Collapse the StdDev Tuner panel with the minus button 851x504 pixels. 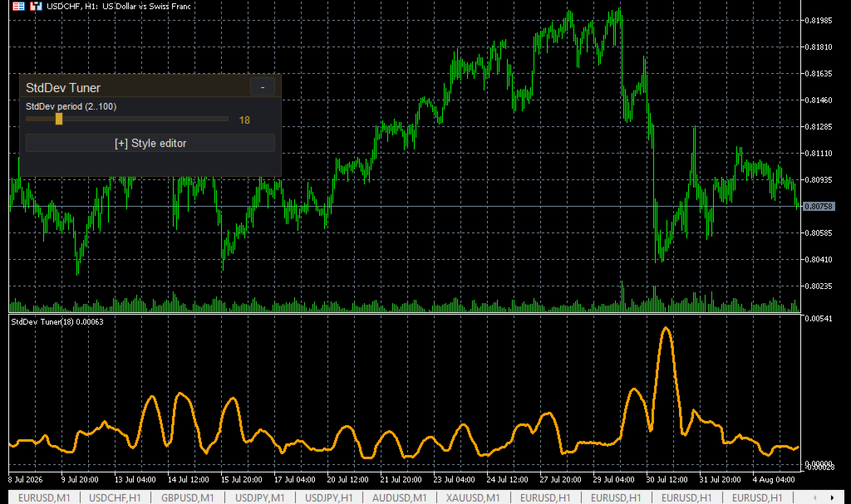point(262,87)
